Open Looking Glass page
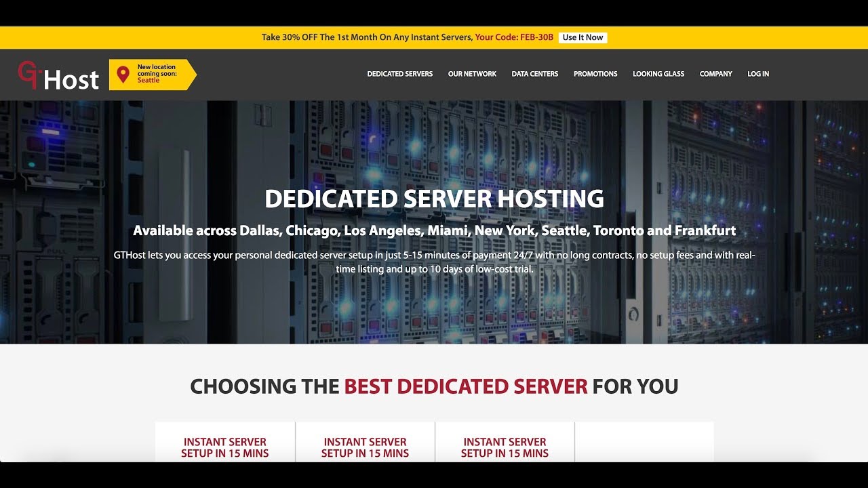Viewport: 868px width, 488px height. [x=658, y=74]
